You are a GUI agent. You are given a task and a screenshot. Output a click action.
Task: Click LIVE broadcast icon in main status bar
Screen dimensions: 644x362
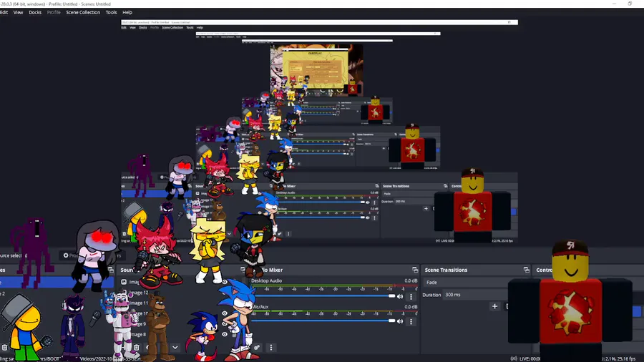coord(513,358)
